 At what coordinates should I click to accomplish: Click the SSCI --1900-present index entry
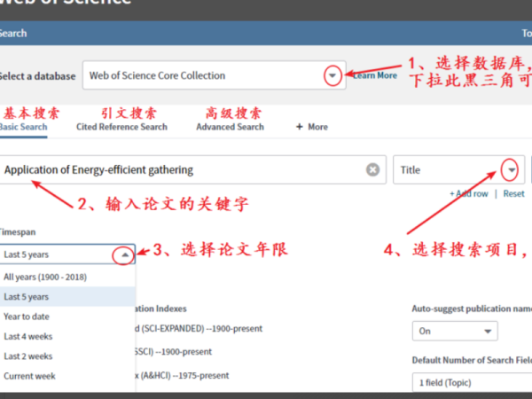173,351
